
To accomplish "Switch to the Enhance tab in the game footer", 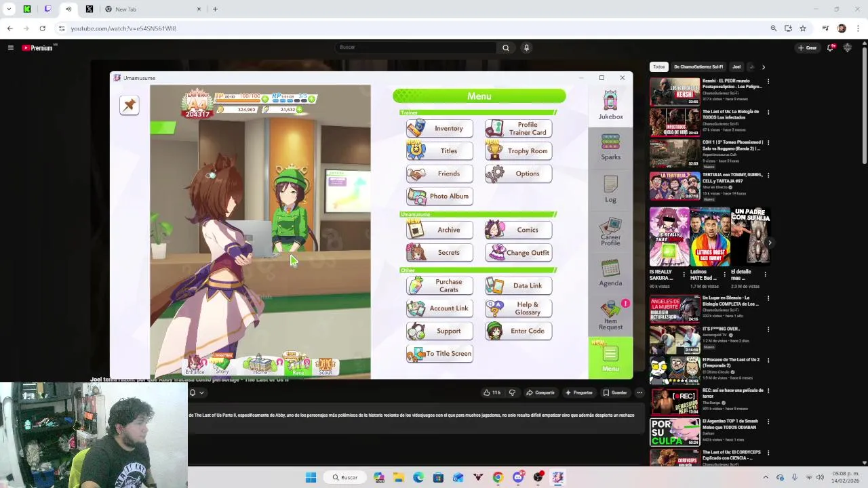I will 195,365.
